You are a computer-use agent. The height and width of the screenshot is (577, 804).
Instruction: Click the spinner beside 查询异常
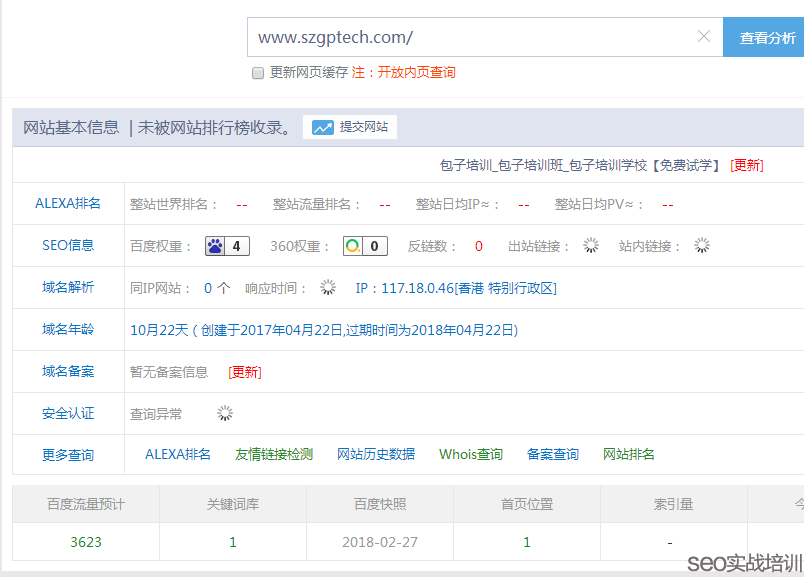point(225,413)
